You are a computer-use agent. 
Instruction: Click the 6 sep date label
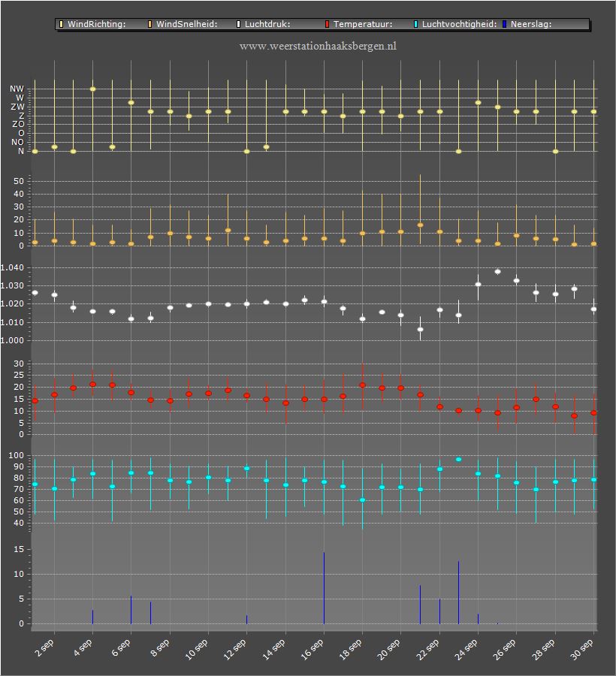pyautogui.click(x=121, y=648)
